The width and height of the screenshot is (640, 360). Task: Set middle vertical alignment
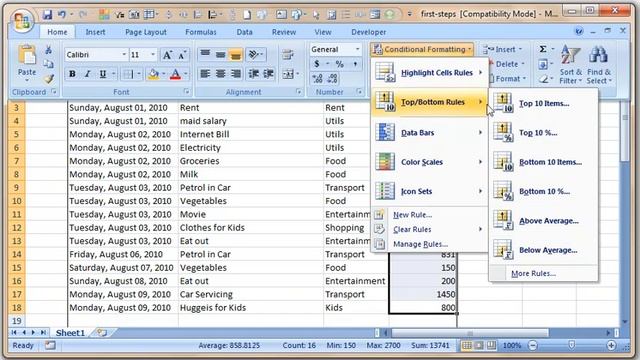[x=220, y=54]
